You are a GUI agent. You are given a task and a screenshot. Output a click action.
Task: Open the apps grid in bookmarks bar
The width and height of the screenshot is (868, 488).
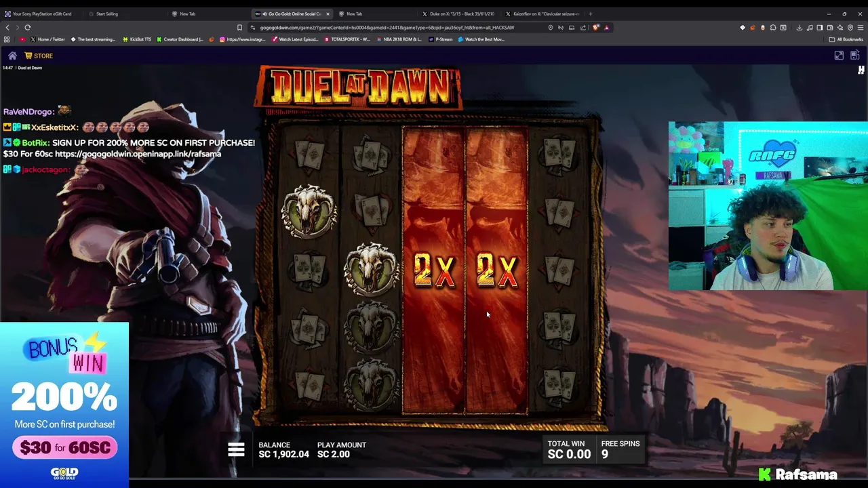[x=7, y=39]
